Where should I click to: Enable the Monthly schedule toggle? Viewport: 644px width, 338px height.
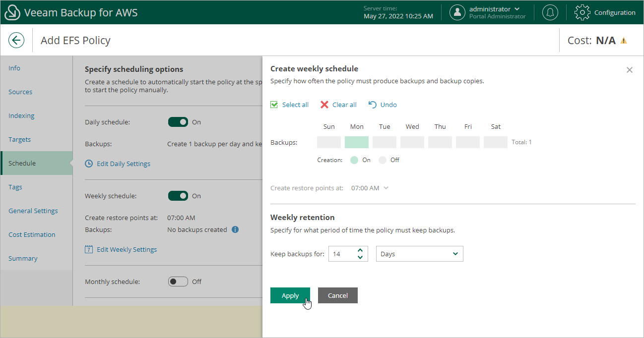pyautogui.click(x=178, y=282)
